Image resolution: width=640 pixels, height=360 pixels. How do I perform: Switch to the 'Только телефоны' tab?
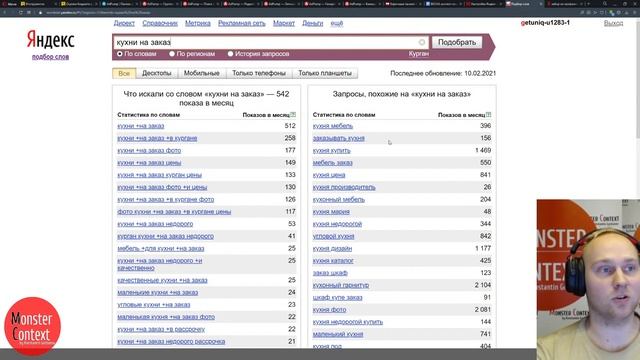259,73
